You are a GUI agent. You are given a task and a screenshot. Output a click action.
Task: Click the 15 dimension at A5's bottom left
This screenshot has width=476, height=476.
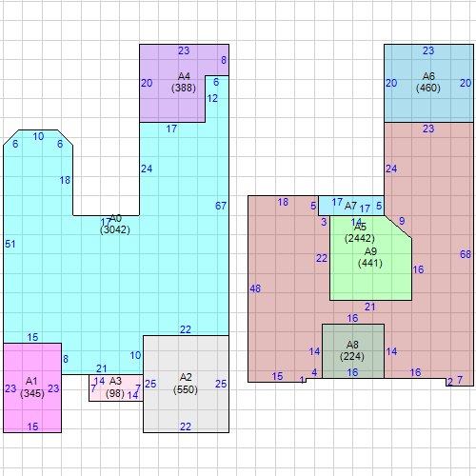click(x=277, y=376)
